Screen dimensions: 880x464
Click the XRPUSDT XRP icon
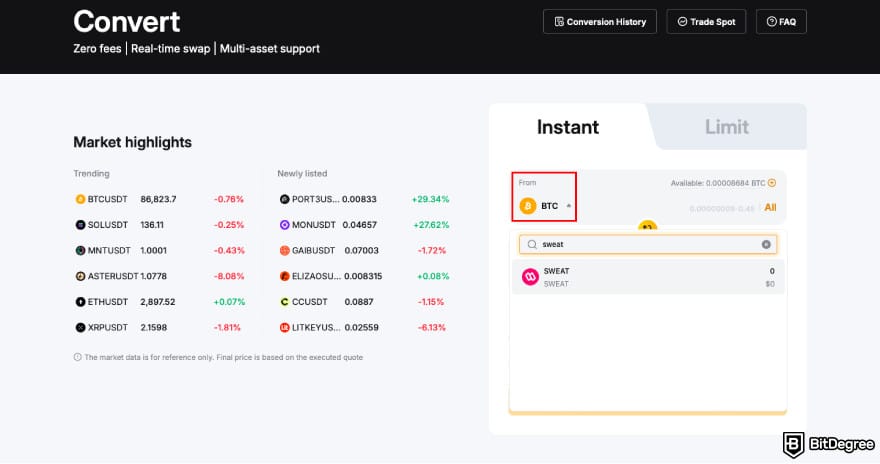[x=80, y=328]
